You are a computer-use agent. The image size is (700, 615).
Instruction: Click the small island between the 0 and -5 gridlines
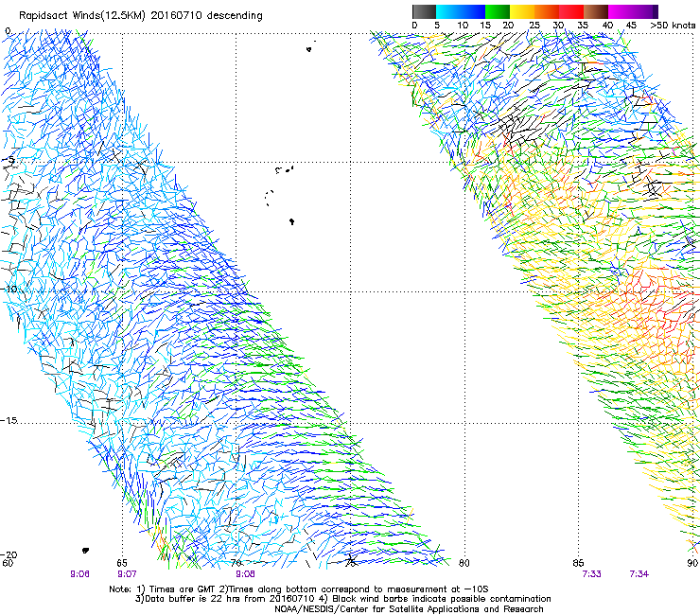[x=309, y=49]
